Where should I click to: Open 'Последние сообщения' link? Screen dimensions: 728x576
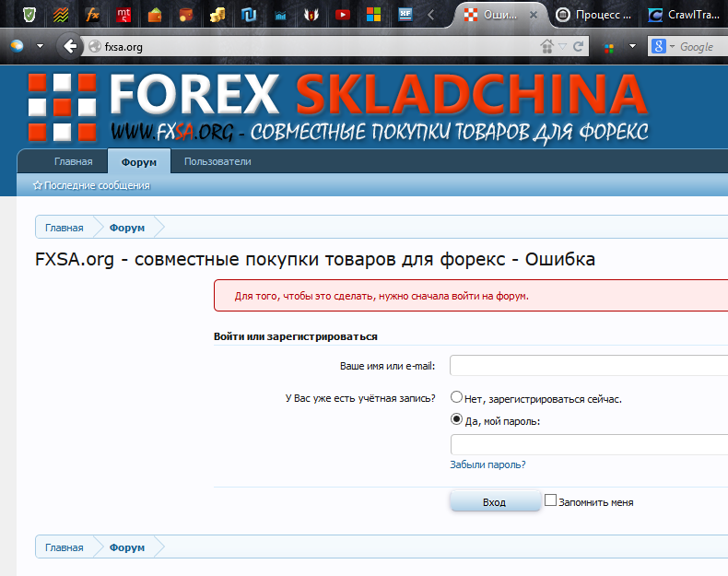(91, 185)
